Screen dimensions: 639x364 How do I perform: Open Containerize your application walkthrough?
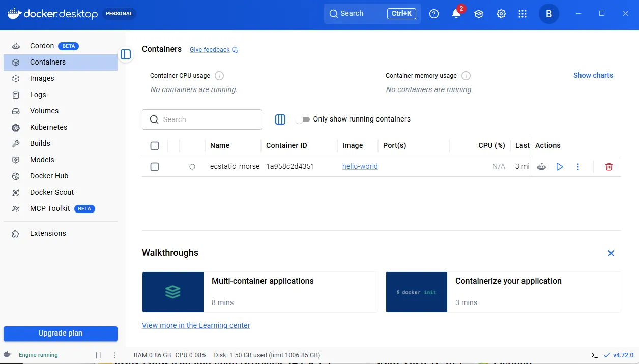(x=503, y=292)
